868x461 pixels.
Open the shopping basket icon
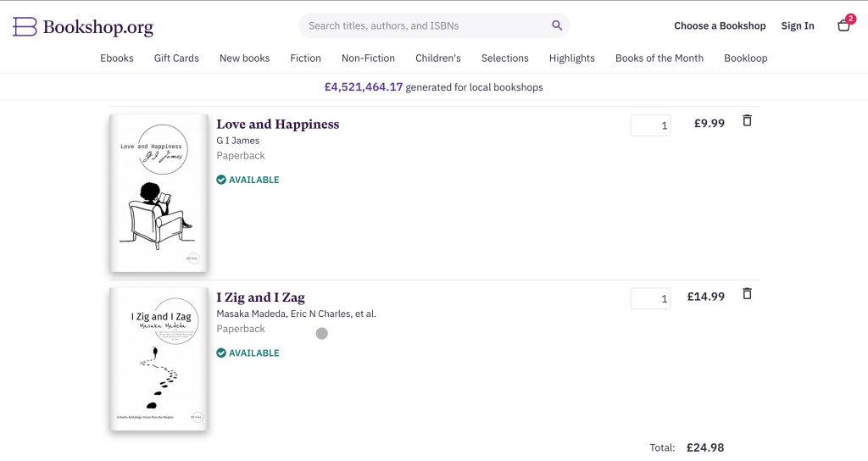(844, 25)
